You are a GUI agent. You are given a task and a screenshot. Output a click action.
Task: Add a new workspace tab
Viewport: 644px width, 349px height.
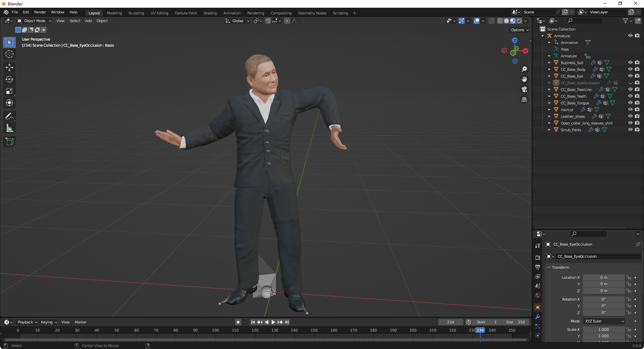pyautogui.click(x=355, y=13)
